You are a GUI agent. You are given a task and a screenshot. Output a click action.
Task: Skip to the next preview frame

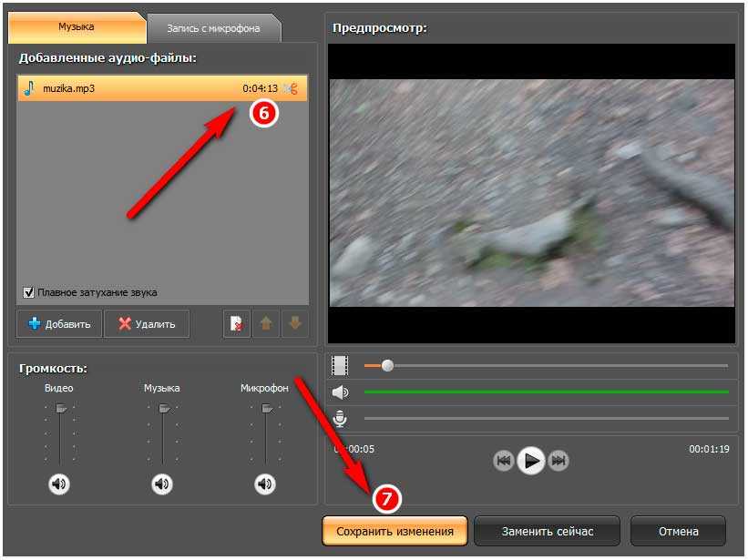[558, 461]
